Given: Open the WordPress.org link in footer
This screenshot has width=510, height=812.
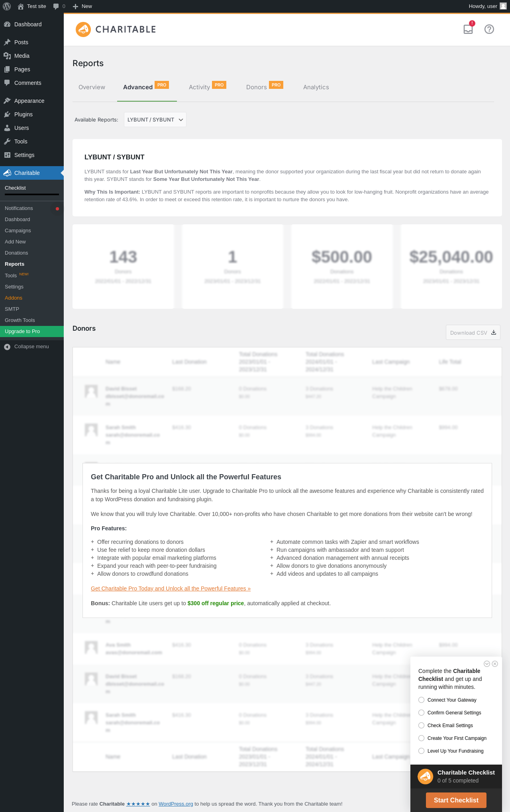Looking at the screenshot, I should pos(176,804).
